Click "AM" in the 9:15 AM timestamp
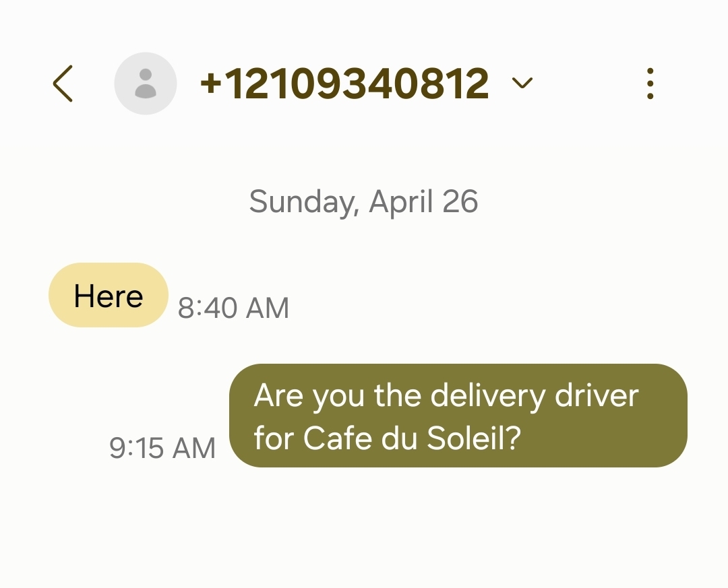728x588 pixels. click(x=193, y=449)
